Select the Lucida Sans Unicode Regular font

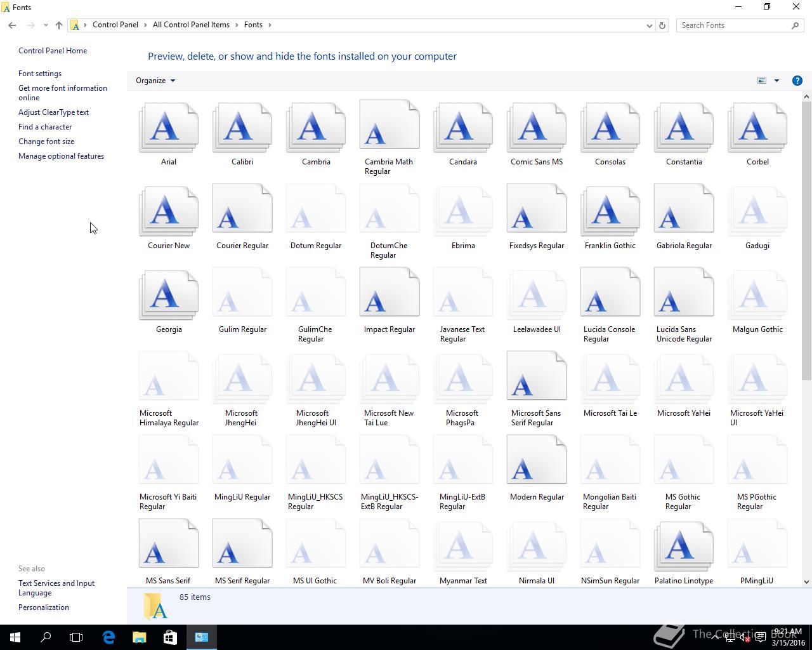pyautogui.click(x=683, y=292)
